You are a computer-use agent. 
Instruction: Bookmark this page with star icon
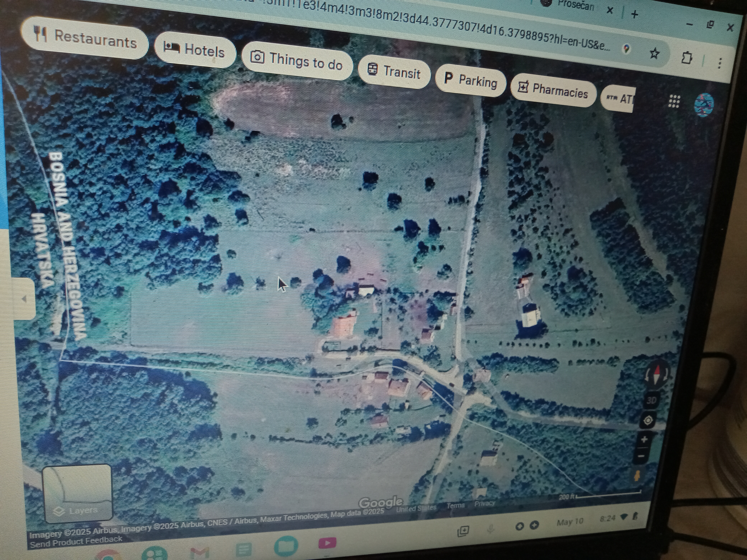pyautogui.click(x=655, y=53)
